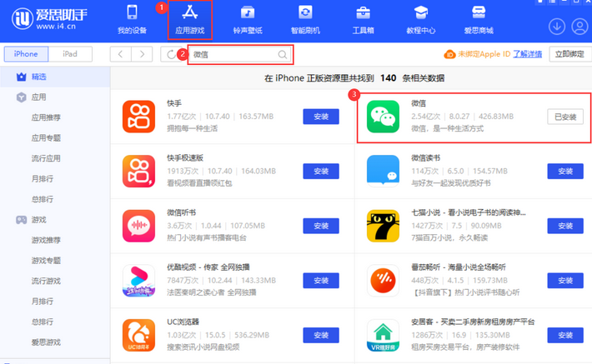The width and height of the screenshot is (592, 364).
Task: Refresh the page with the reload icon
Action: [x=171, y=54]
